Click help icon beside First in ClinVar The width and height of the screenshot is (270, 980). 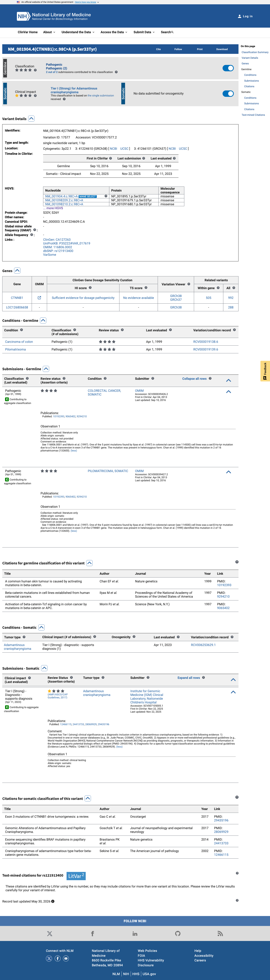111,158
